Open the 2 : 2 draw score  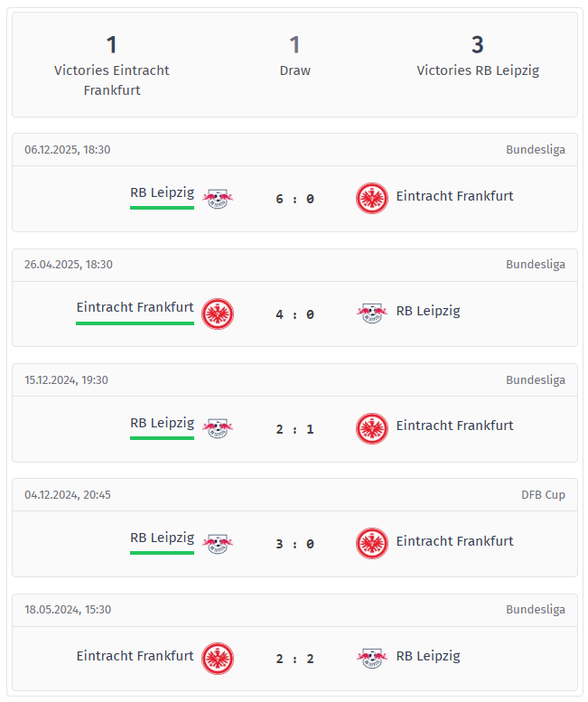(x=294, y=659)
